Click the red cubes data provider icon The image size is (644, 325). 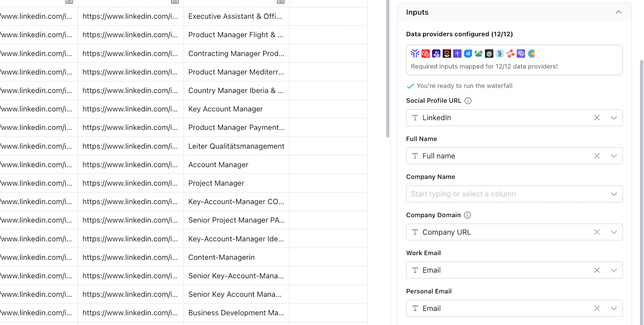(425, 54)
